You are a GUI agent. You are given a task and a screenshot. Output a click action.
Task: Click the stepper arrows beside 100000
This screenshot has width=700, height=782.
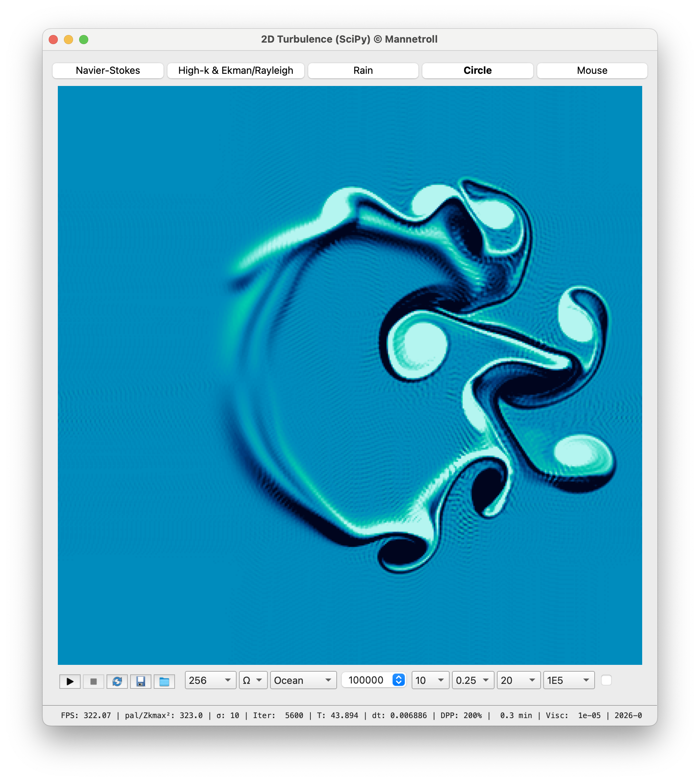(x=399, y=680)
